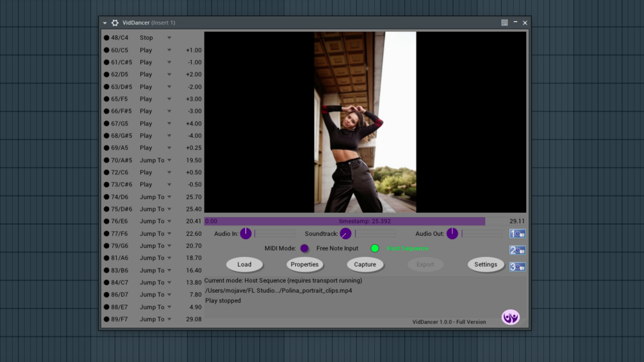Toggle the 61/C#5 note indicator dot
Image resolution: width=644 pixels, height=362 pixels.
[106, 62]
